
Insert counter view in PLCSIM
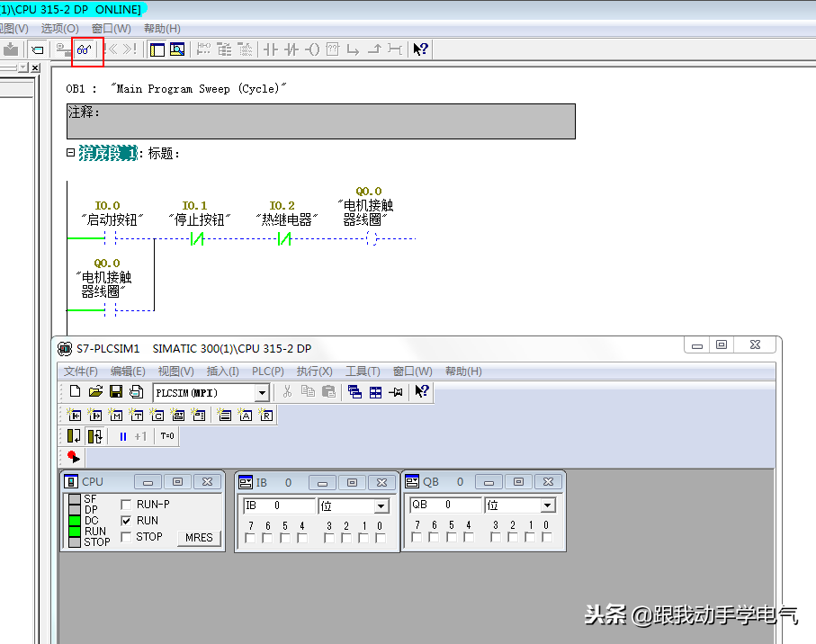pos(157,415)
